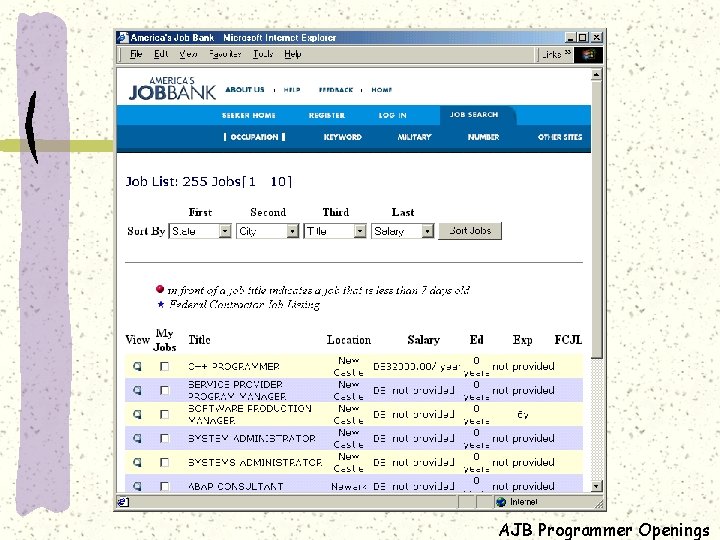Open view icon for Software Production Manager
Screen dimensions: 720x540
point(137,414)
